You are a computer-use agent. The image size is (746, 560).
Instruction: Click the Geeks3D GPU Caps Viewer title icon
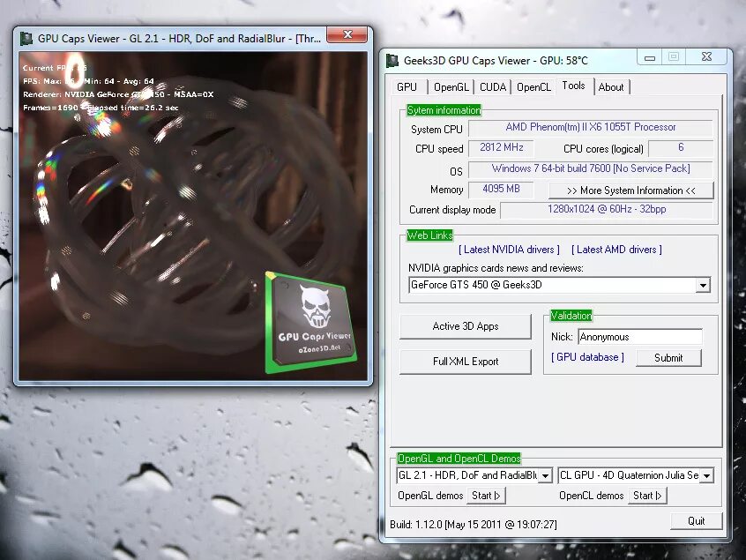tap(392, 61)
